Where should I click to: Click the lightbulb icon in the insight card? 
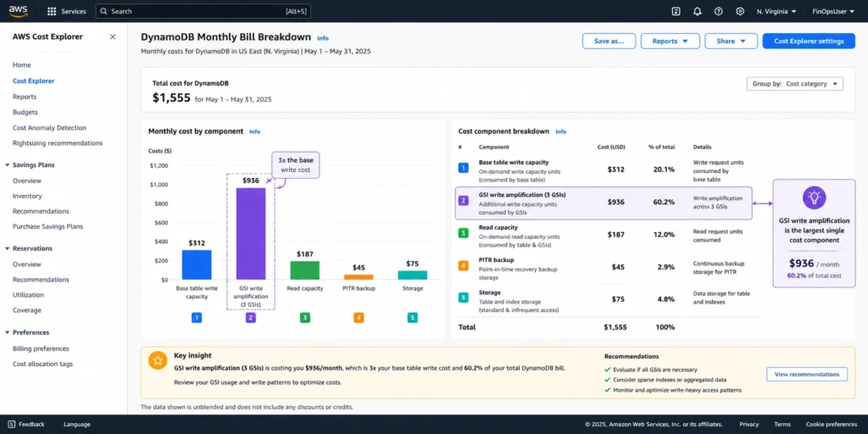[x=814, y=197]
